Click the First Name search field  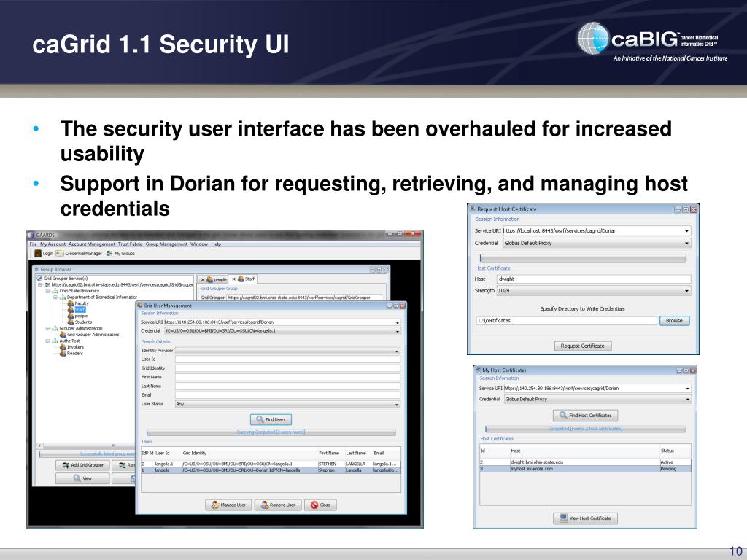click(287, 377)
